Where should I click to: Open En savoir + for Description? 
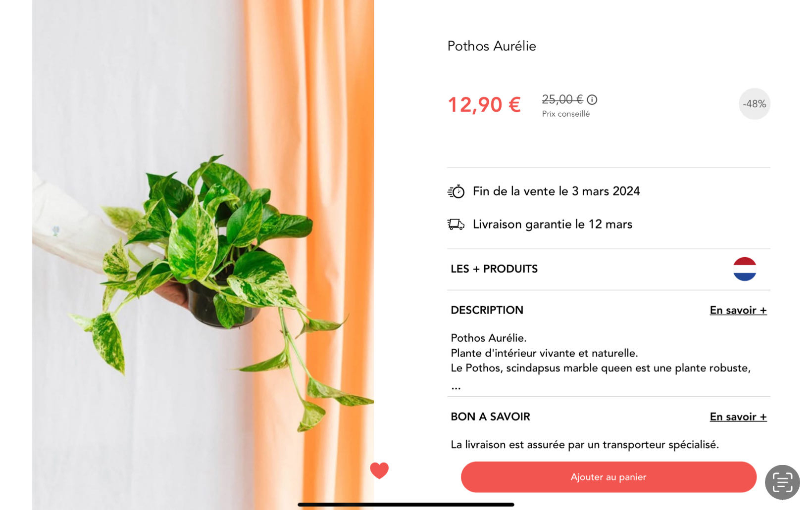click(x=738, y=310)
